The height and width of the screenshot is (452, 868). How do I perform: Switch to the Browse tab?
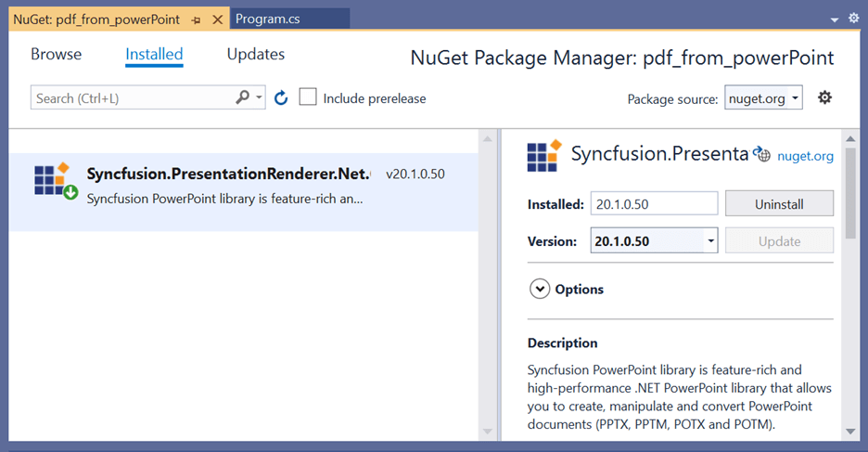pyautogui.click(x=56, y=55)
